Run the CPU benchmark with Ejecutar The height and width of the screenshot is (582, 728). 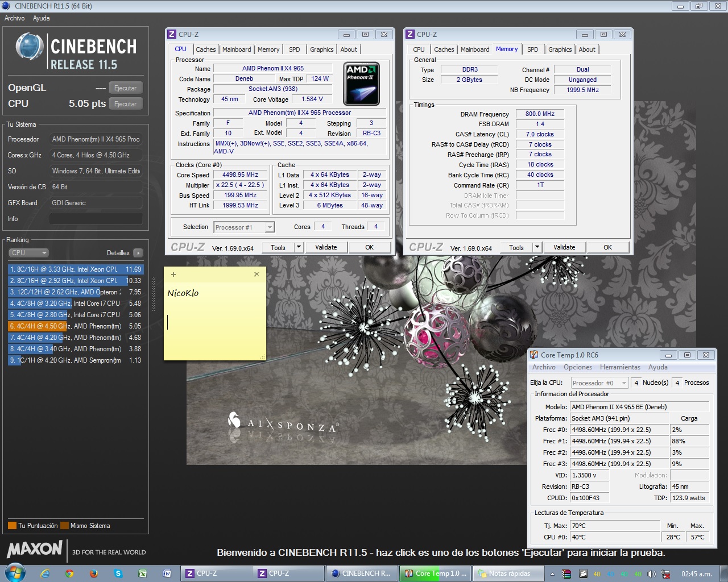click(x=125, y=104)
